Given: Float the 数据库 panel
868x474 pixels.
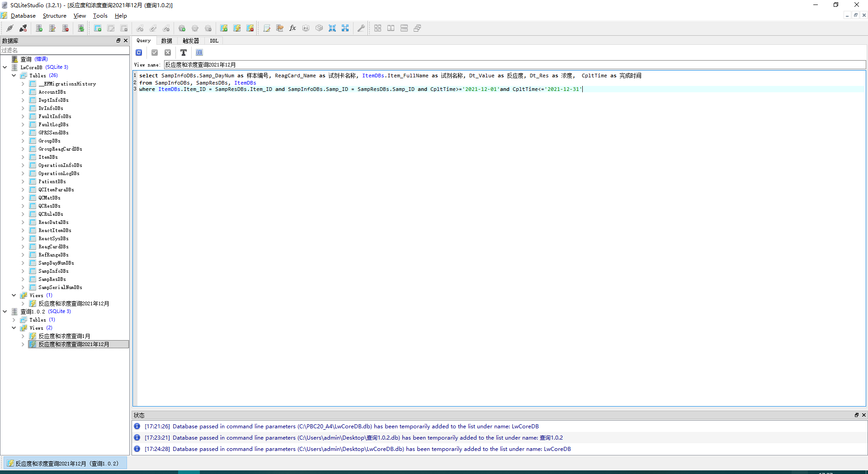Looking at the screenshot, I should (x=118, y=41).
